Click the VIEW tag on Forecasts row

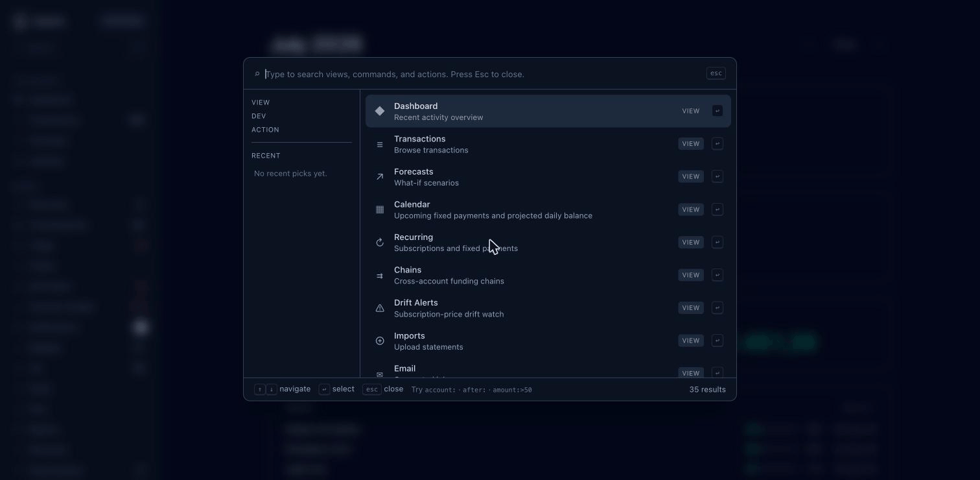tap(691, 176)
